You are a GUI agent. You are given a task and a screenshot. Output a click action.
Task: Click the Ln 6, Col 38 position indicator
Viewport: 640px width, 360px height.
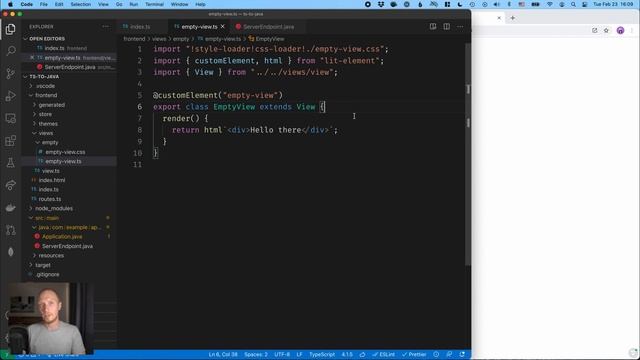coord(223,354)
